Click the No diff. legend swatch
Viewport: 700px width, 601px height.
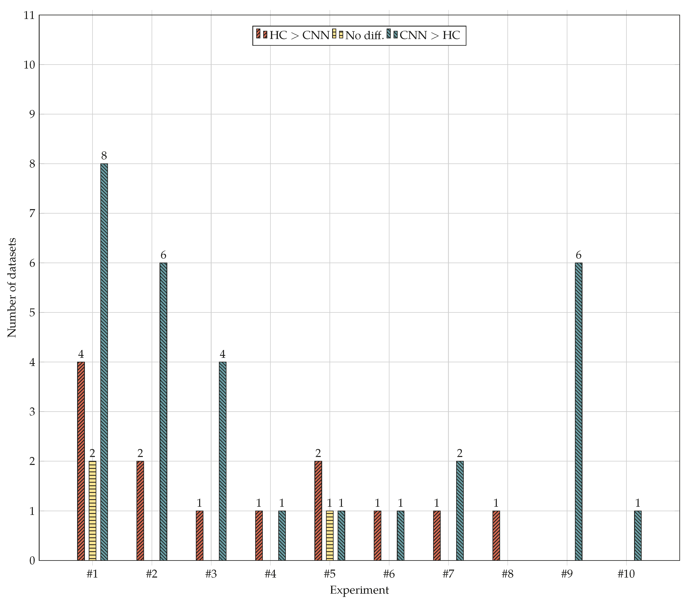point(338,34)
